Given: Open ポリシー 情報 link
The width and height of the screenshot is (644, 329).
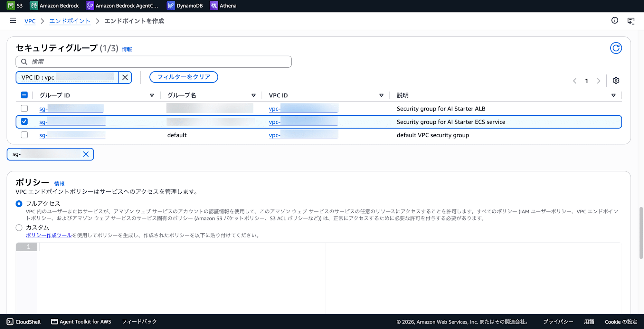Looking at the screenshot, I should [59, 184].
